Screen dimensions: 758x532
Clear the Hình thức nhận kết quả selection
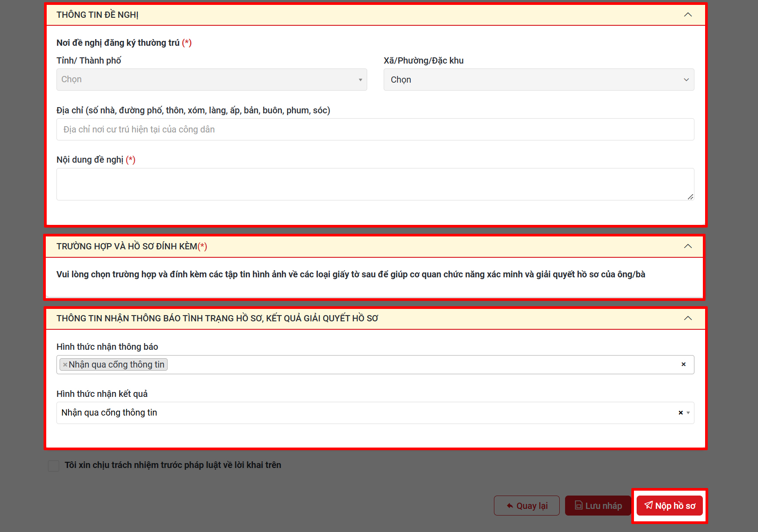[x=680, y=413]
